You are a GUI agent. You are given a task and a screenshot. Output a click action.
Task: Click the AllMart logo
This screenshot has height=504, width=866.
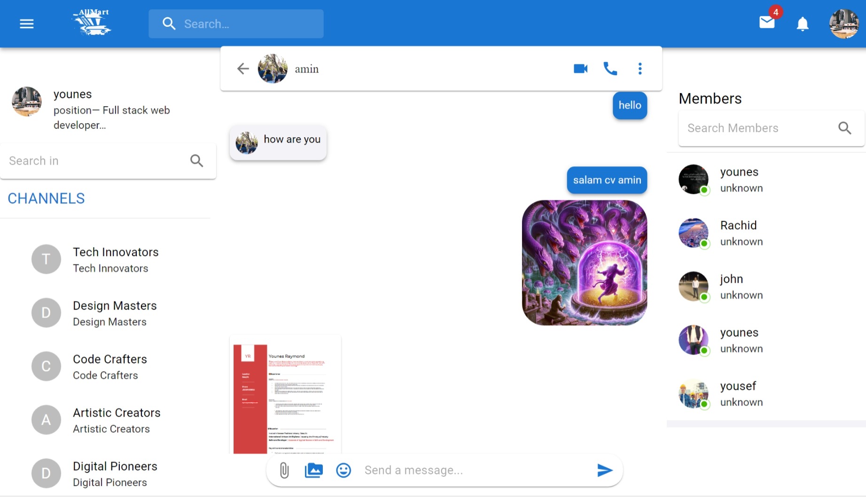pos(92,22)
